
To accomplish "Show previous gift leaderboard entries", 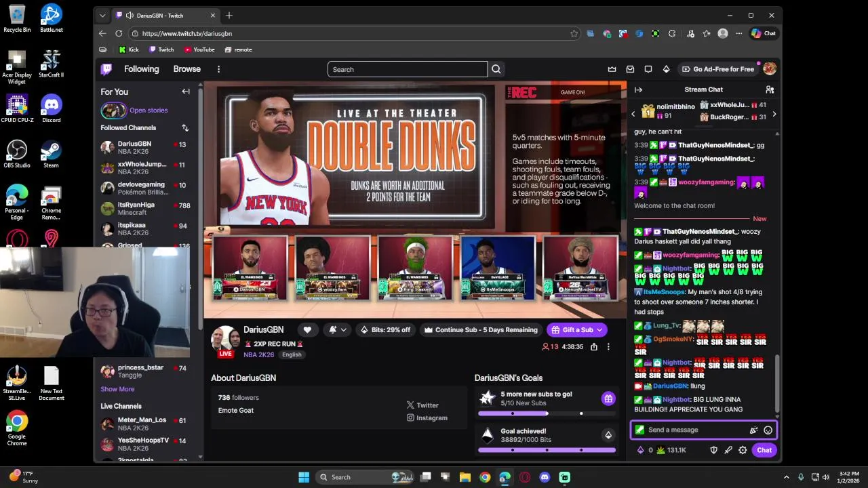I will point(633,114).
